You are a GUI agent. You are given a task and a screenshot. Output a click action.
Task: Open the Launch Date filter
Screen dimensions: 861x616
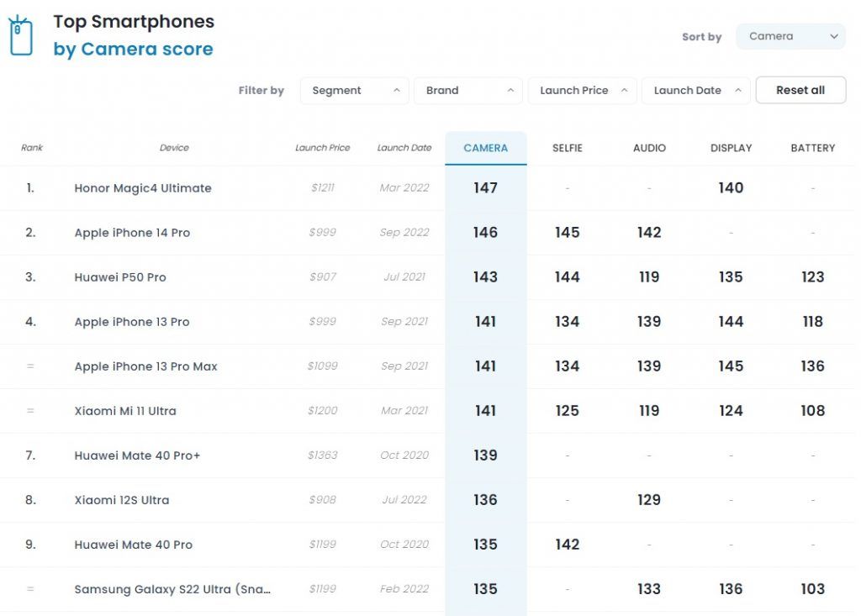click(x=695, y=91)
